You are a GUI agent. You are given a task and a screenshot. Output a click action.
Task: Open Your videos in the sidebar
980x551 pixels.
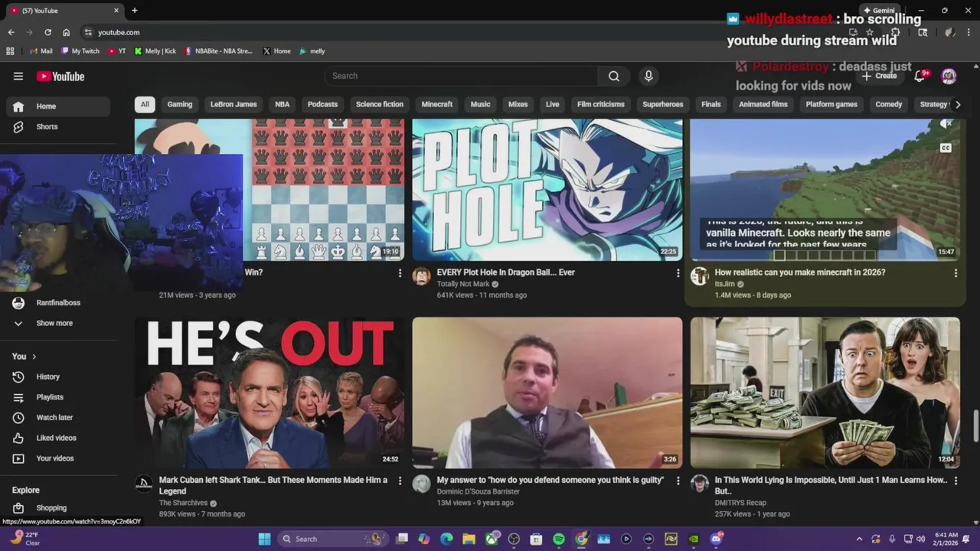pyautogui.click(x=58, y=458)
